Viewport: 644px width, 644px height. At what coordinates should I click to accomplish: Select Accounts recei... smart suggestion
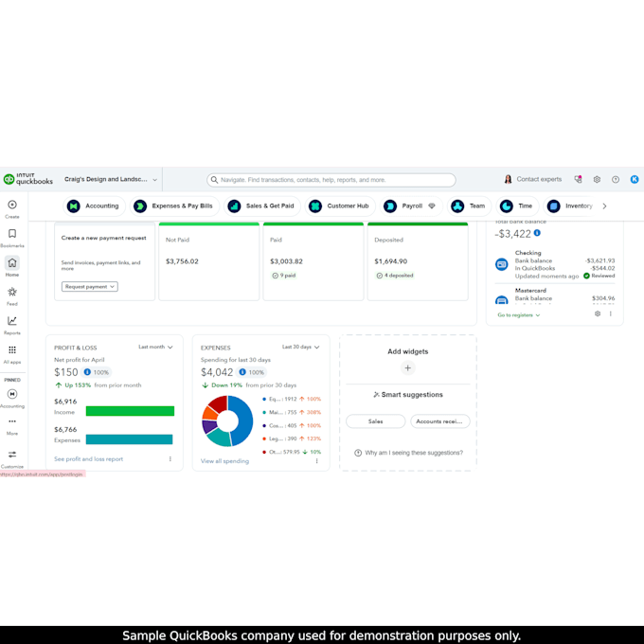coord(439,421)
